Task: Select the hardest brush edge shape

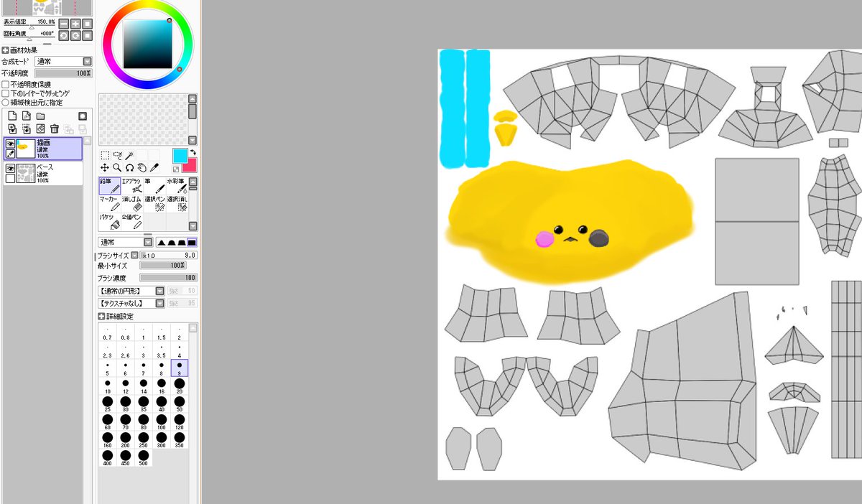Action: click(x=192, y=243)
